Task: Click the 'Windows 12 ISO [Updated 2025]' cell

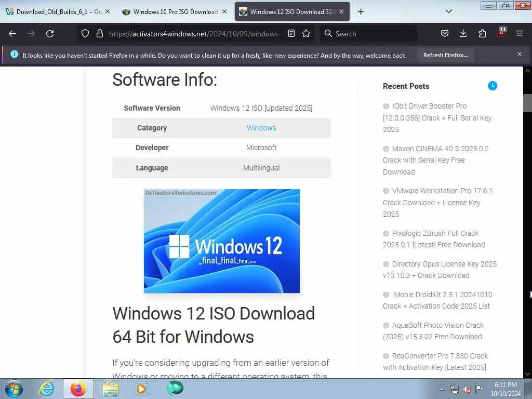Action: pos(261,108)
